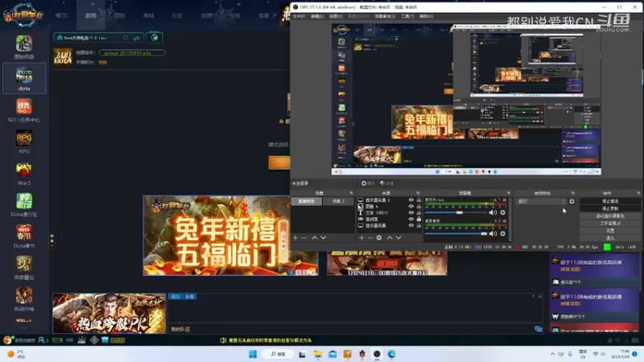This screenshot has height=362, width=644.
Task: Move the source down with the down arrow
Action: tap(398, 237)
